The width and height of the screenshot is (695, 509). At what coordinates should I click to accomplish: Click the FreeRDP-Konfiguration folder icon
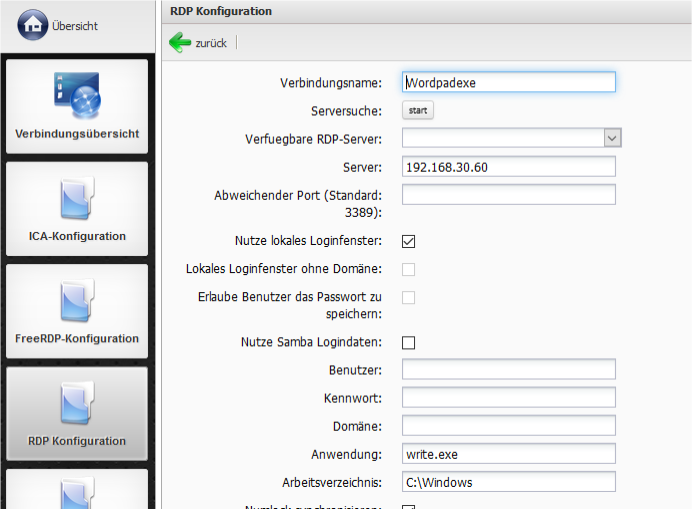[x=77, y=301]
